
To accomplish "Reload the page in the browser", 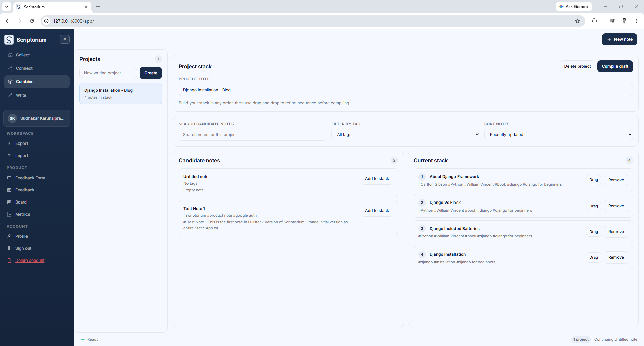I will click(x=32, y=21).
